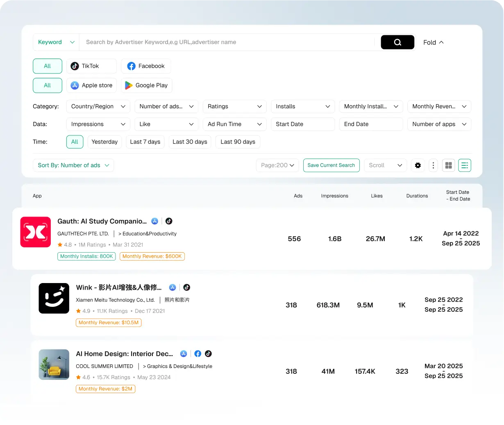This screenshot has height=425, width=504.
Task: Toggle the Facebook platform filter
Action: click(146, 66)
